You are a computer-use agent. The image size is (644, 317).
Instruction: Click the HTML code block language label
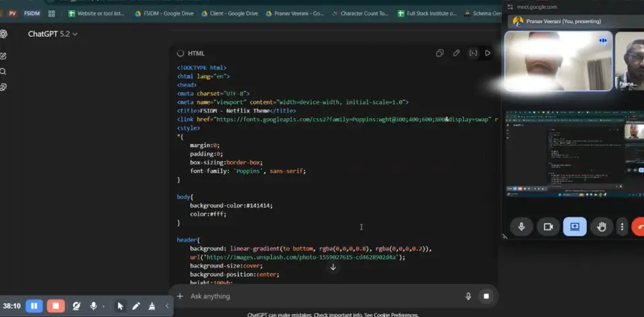click(196, 54)
